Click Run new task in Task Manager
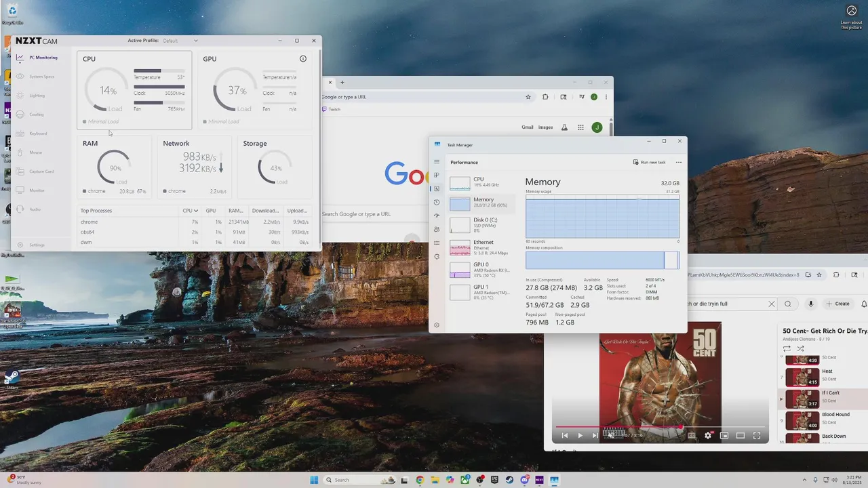This screenshot has width=868, height=488. click(649, 163)
